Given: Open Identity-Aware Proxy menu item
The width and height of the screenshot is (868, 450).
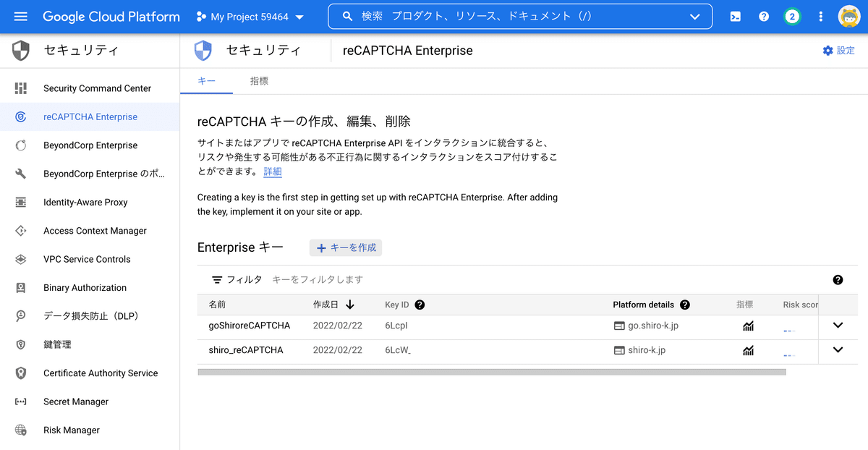Looking at the screenshot, I should [x=85, y=203].
